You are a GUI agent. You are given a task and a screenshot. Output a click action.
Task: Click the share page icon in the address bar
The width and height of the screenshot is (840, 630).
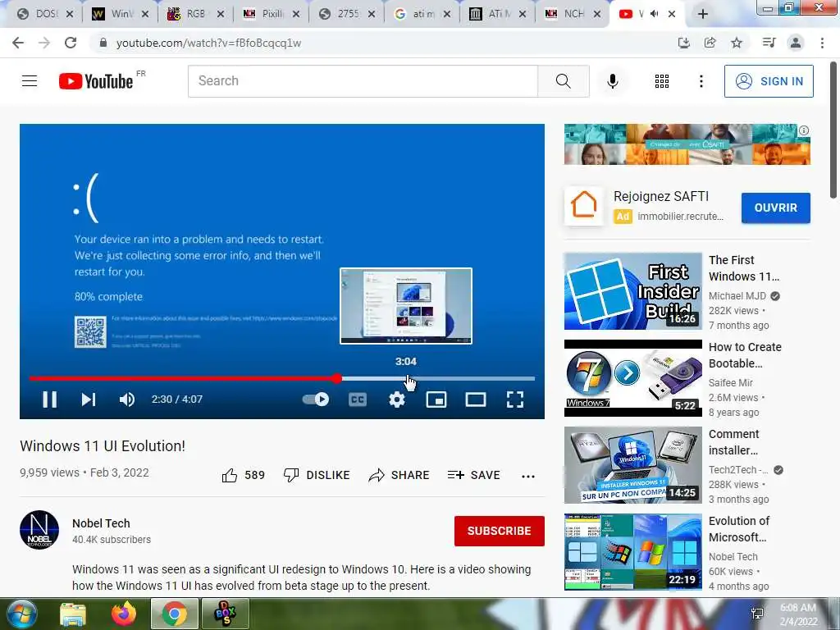tap(710, 43)
